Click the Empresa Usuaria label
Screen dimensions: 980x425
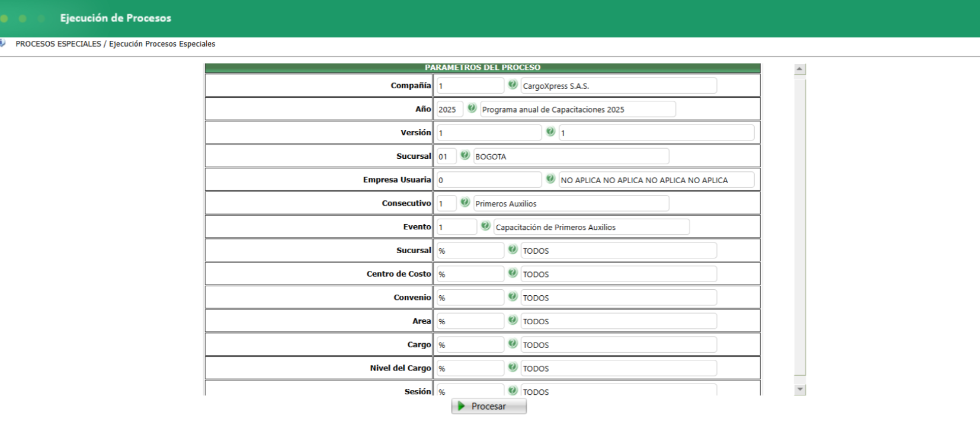pos(397,180)
